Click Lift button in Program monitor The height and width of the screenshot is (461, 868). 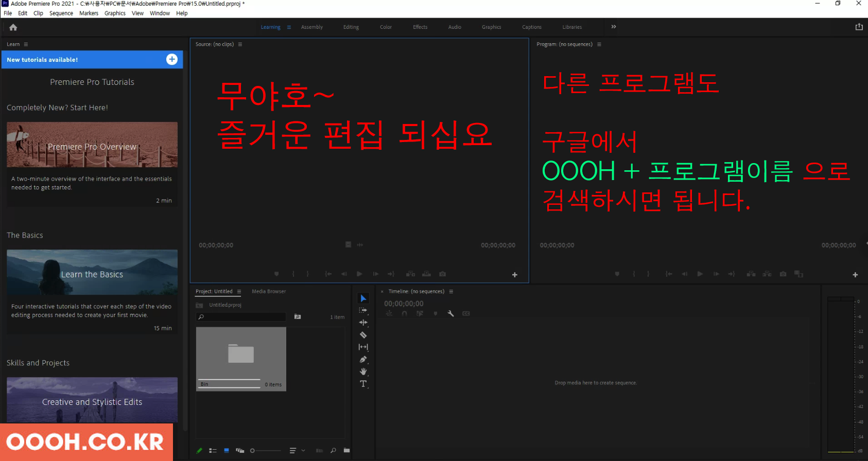(751, 274)
